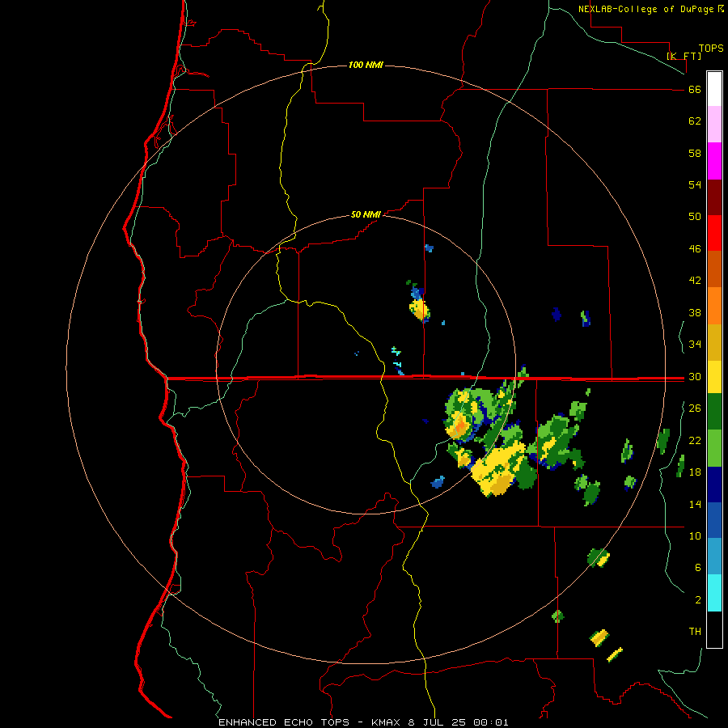Pick the gold legend swatch
The image size is (728, 728).
tap(714, 342)
